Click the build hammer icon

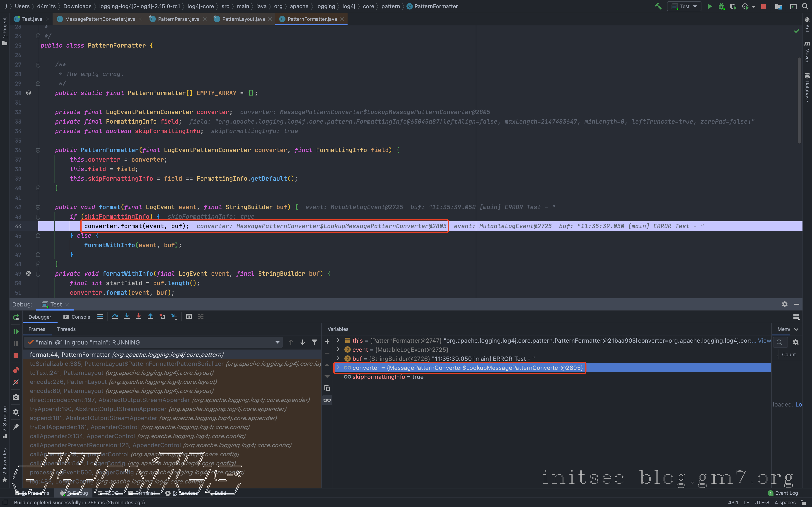point(658,6)
